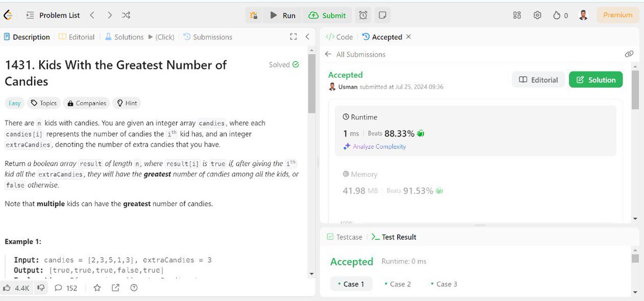
Task: Go to the next problem arrow
Action: [109, 15]
